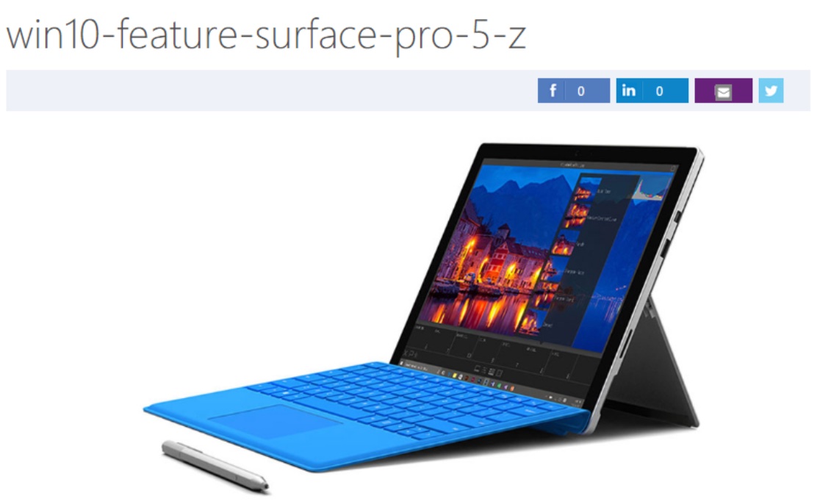Click the LinkedIn 'in' share icon
Image resolution: width=820 pixels, height=504 pixels.
tap(629, 90)
